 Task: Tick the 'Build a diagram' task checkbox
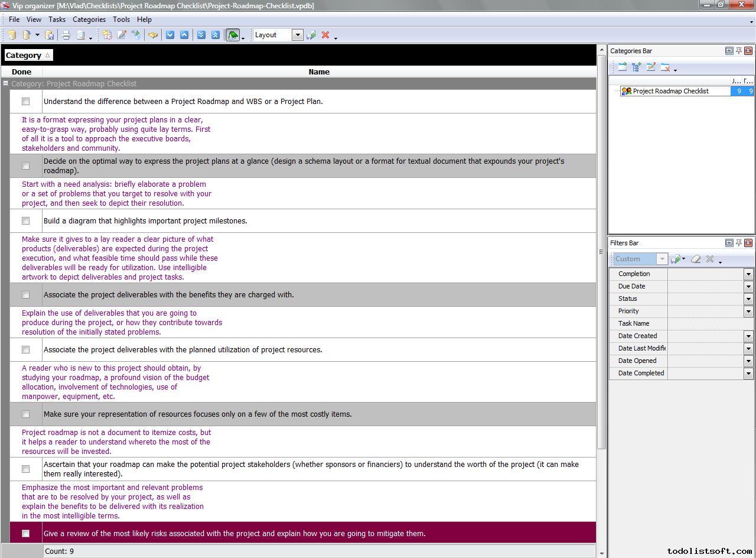click(25, 221)
